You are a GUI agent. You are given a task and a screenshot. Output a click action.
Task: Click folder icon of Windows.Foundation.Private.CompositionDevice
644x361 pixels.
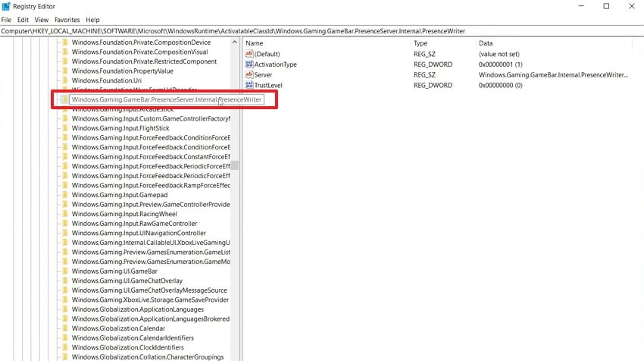pos(65,42)
